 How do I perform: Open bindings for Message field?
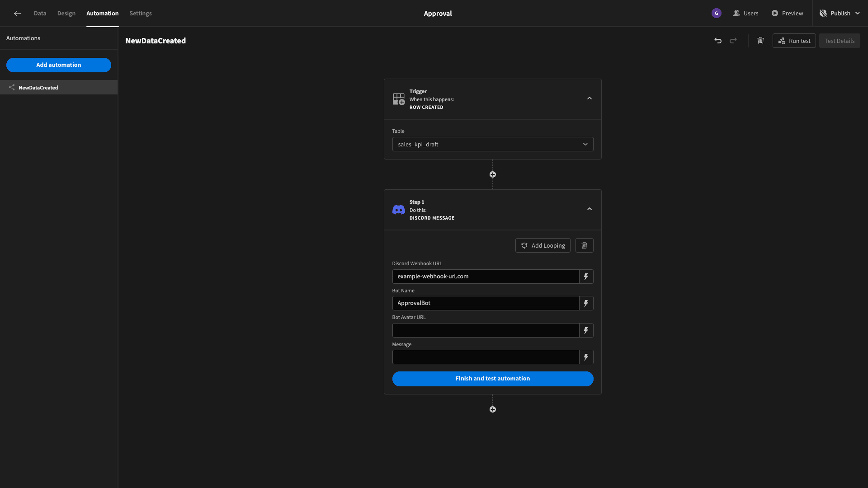tap(586, 357)
